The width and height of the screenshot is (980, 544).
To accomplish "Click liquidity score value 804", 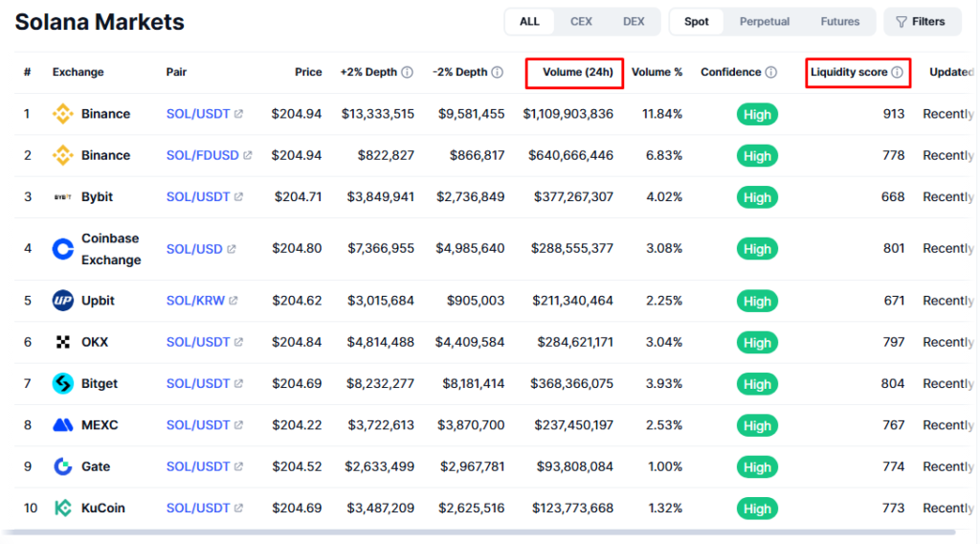I will pos(893,383).
